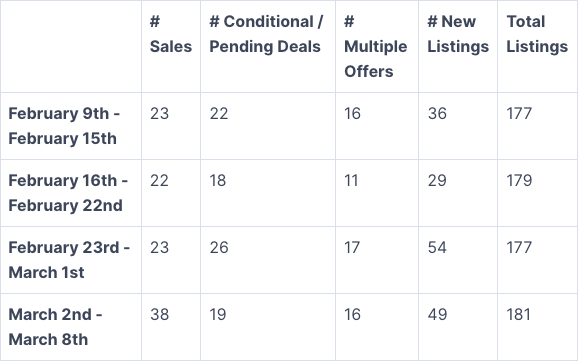Click the 'March 2nd - March 8th' row label

point(55,327)
